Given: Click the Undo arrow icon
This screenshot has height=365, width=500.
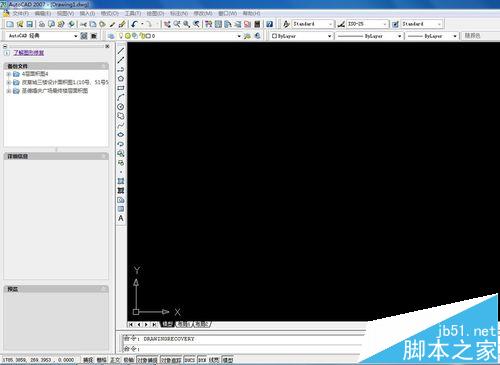Looking at the screenshot, I should click(x=134, y=24).
